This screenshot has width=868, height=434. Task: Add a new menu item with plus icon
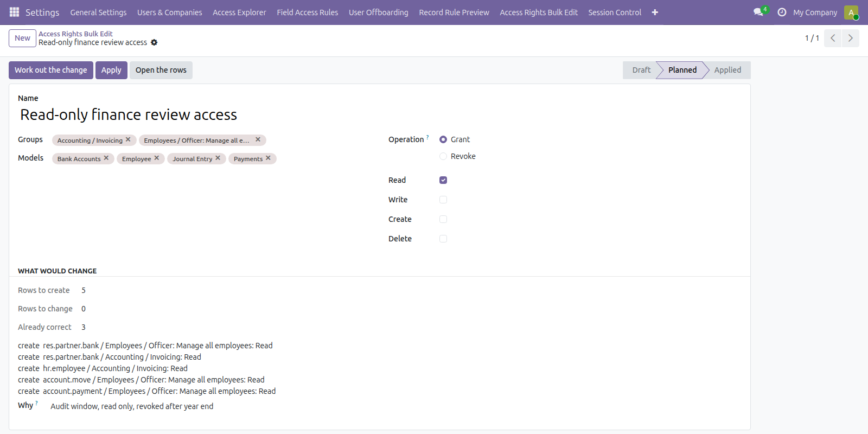[655, 12]
